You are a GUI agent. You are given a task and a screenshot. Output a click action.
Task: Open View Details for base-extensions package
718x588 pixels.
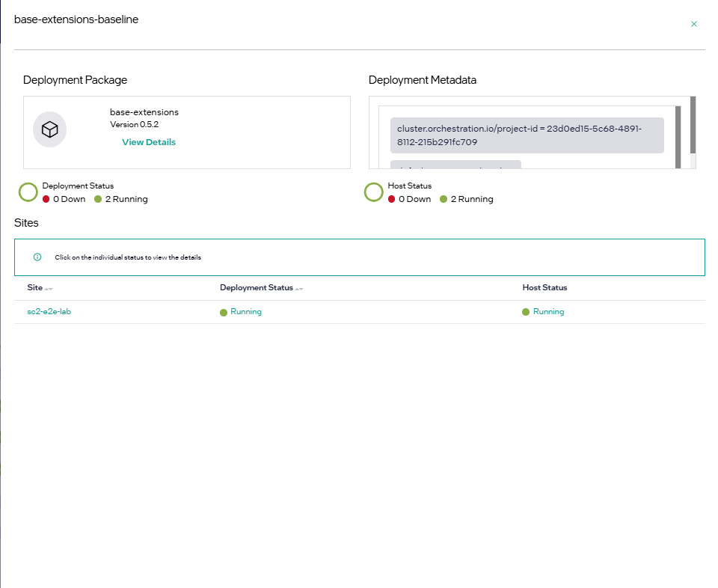[149, 142]
